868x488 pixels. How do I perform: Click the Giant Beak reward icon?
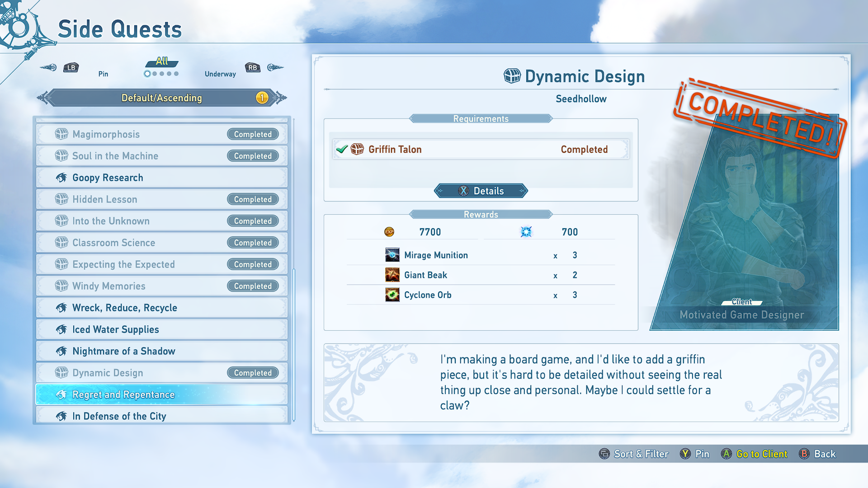pyautogui.click(x=392, y=275)
